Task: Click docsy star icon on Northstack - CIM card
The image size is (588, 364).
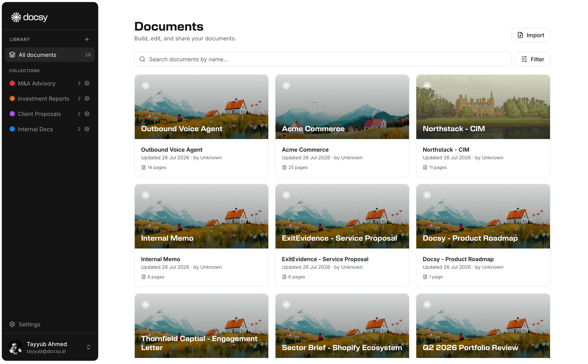Action: (x=427, y=85)
